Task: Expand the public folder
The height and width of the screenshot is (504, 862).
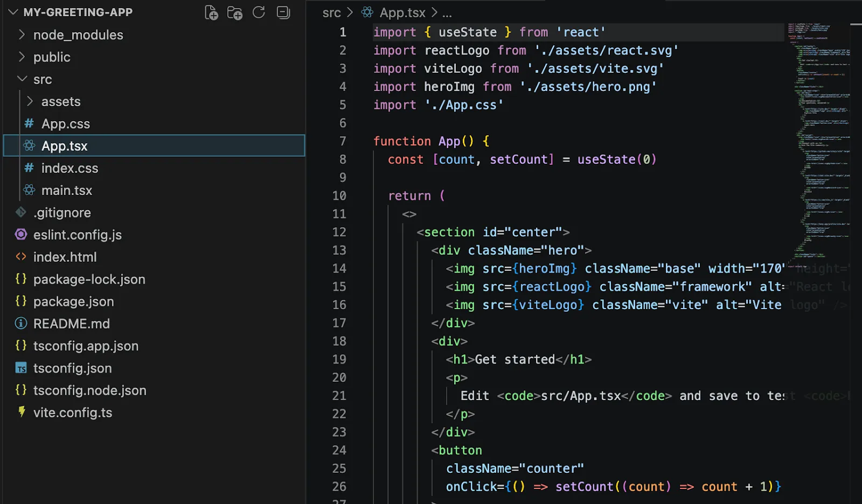Action: 22,57
